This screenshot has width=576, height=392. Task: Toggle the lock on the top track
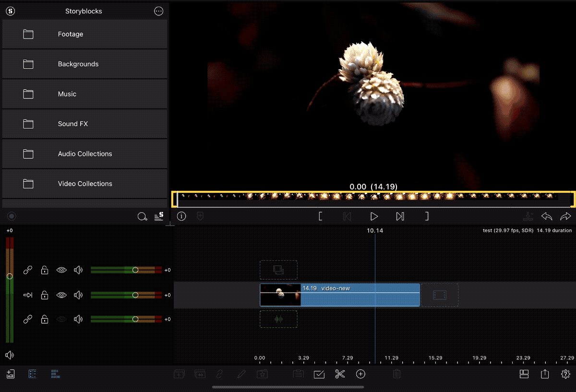[x=45, y=270]
